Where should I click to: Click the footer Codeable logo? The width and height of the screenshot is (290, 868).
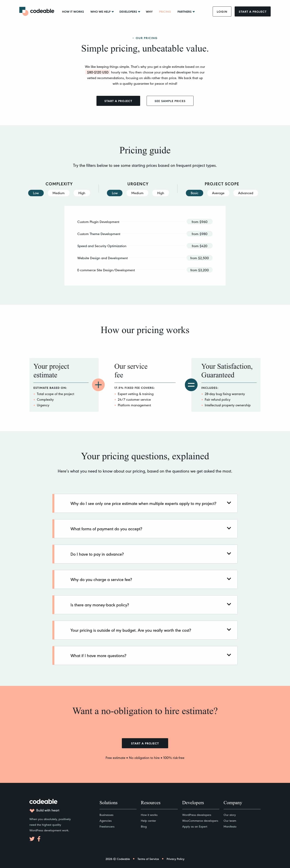click(x=43, y=801)
